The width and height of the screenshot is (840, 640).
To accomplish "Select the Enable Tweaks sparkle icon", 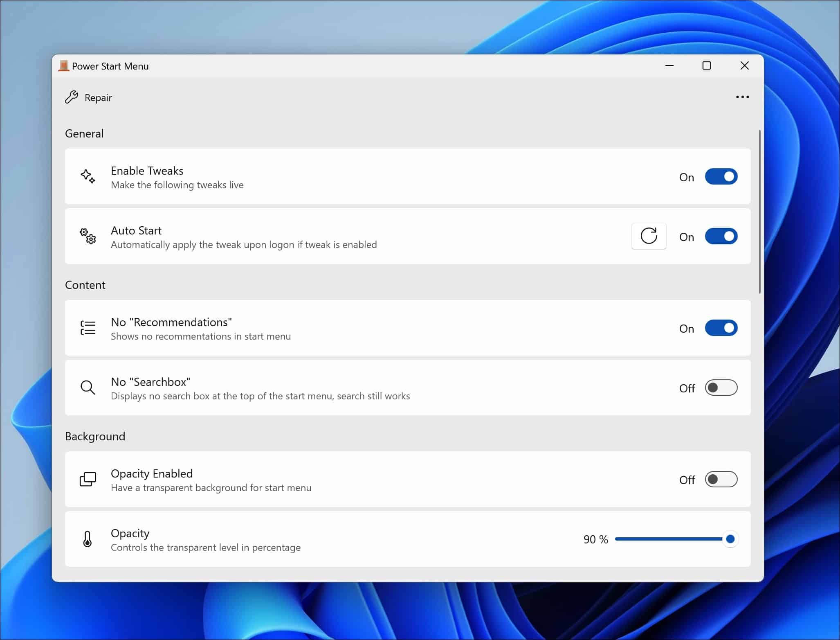I will pos(88,176).
